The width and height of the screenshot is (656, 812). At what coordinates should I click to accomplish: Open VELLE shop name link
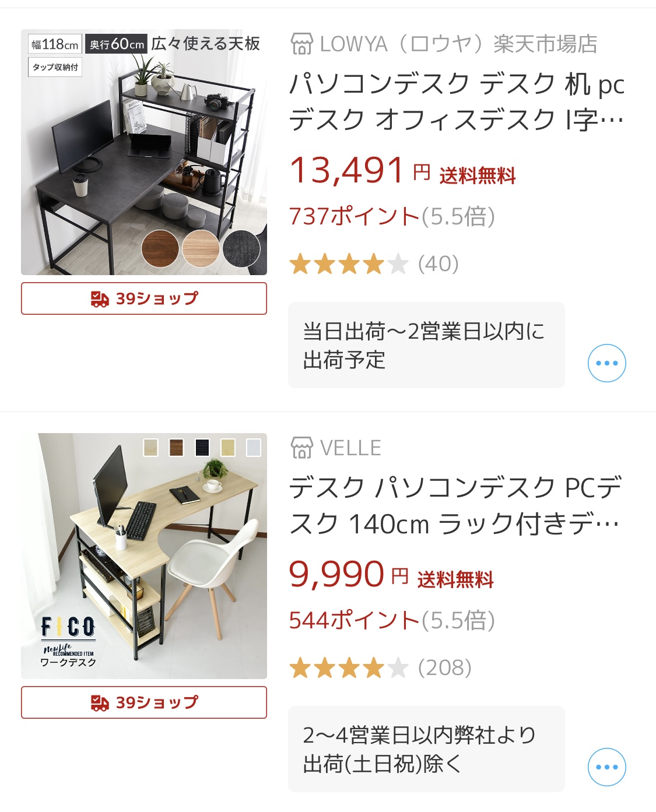tap(350, 448)
